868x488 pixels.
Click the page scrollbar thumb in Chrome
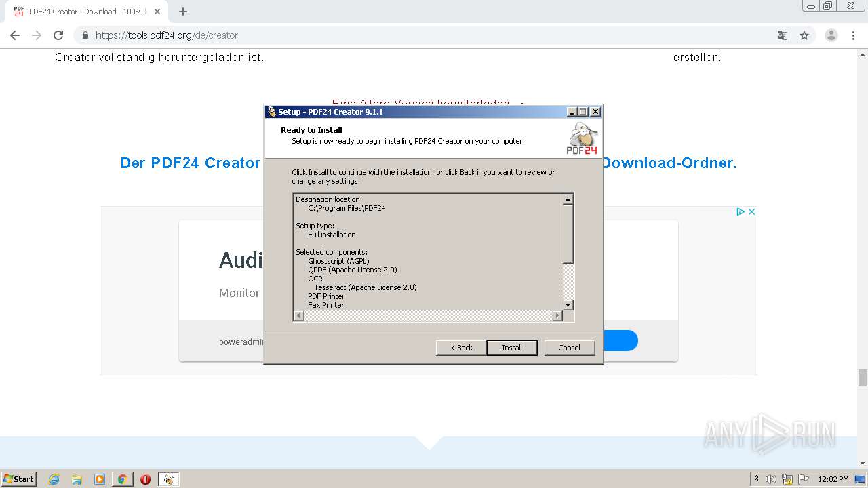[862, 378]
